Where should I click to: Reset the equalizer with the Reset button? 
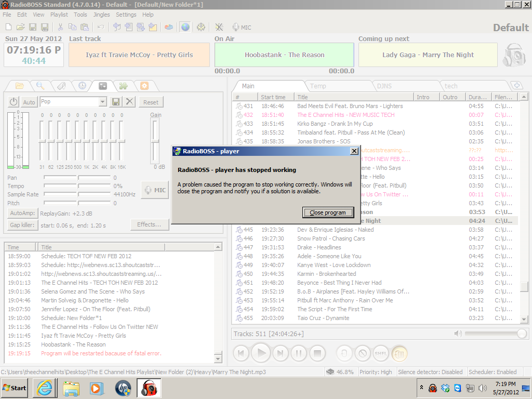coord(151,102)
